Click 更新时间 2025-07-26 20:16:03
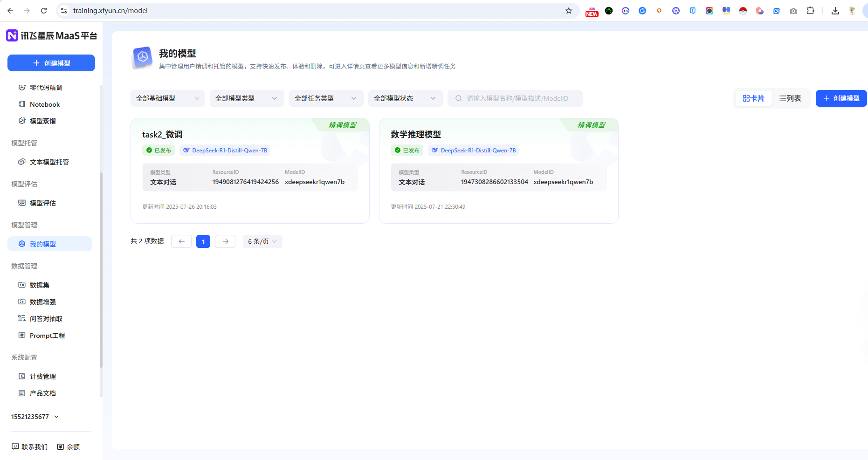The height and width of the screenshot is (460, 868). click(x=179, y=207)
